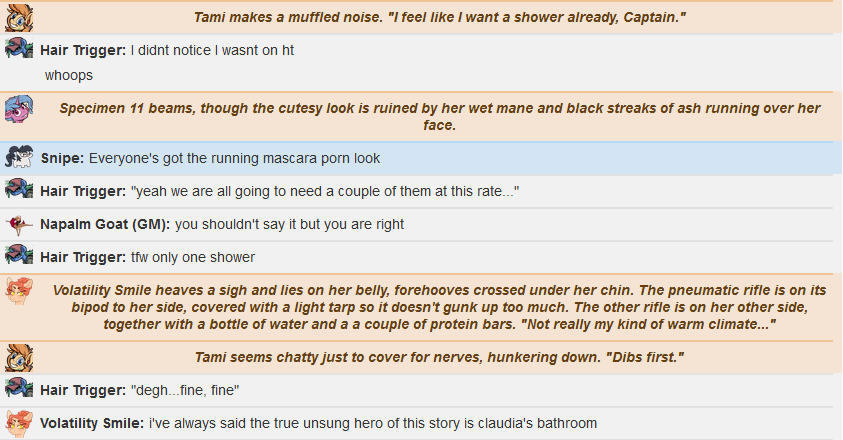The width and height of the screenshot is (843, 440).
Task: Click the 'tfw only one shower' message text
Action: 193,257
